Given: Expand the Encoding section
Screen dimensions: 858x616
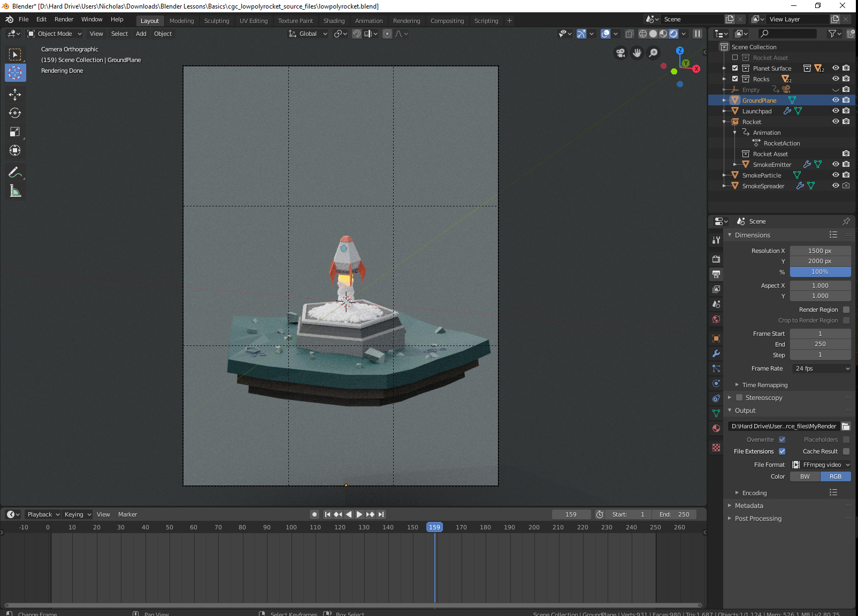Looking at the screenshot, I should coord(754,493).
